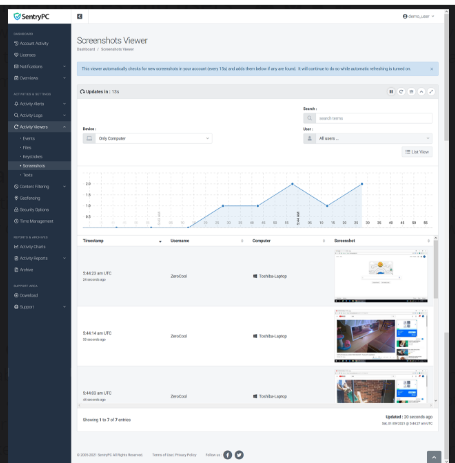Image resolution: width=455 pixels, height=463 pixels.
Task: Open the Twitter follow icon
Action: point(239,455)
